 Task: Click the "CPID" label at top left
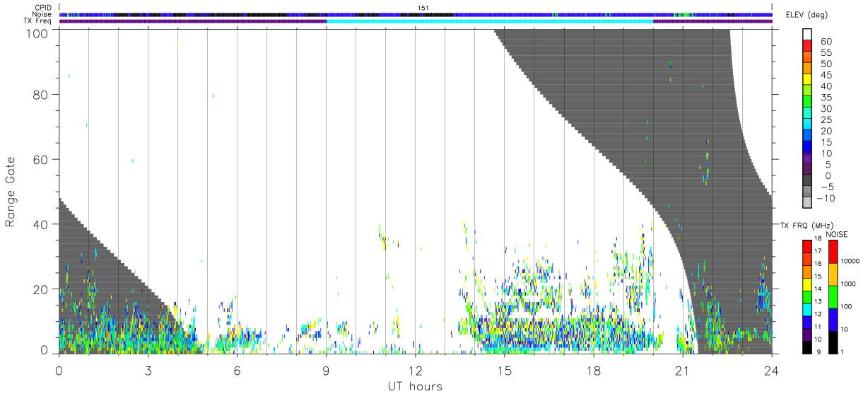click(x=43, y=8)
